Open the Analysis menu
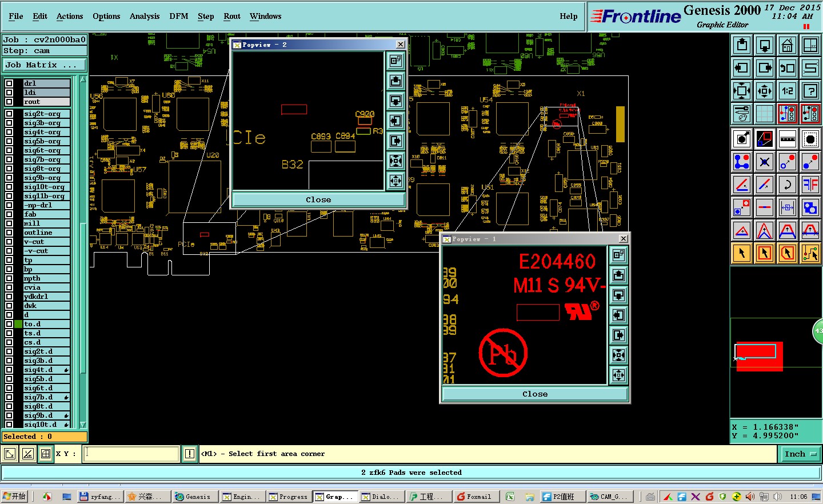The height and width of the screenshot is (504, 823). click(x=145, y=16)
